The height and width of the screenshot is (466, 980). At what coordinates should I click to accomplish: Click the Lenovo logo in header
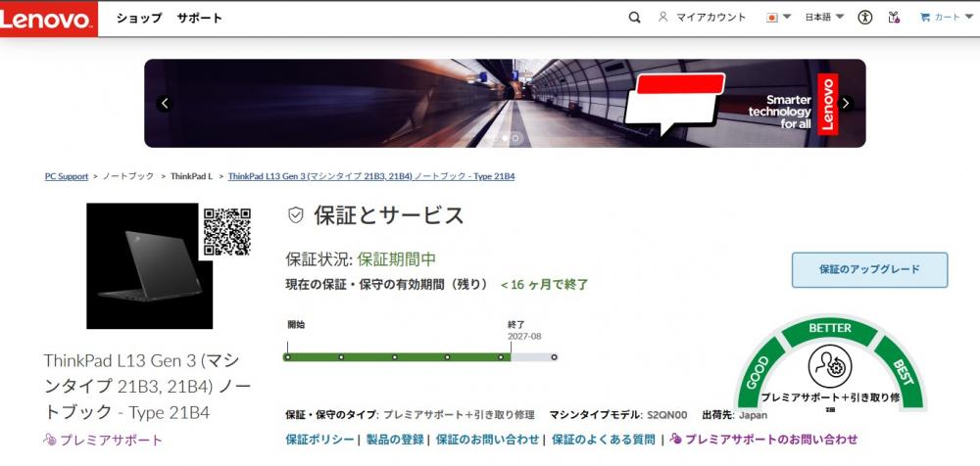click(48, 19)
